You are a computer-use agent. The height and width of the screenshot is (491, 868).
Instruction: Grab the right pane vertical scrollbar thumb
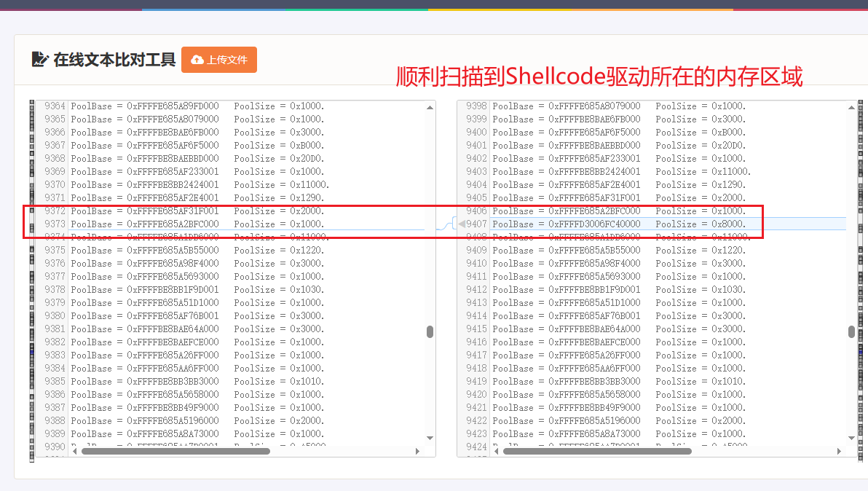point(851,331)
